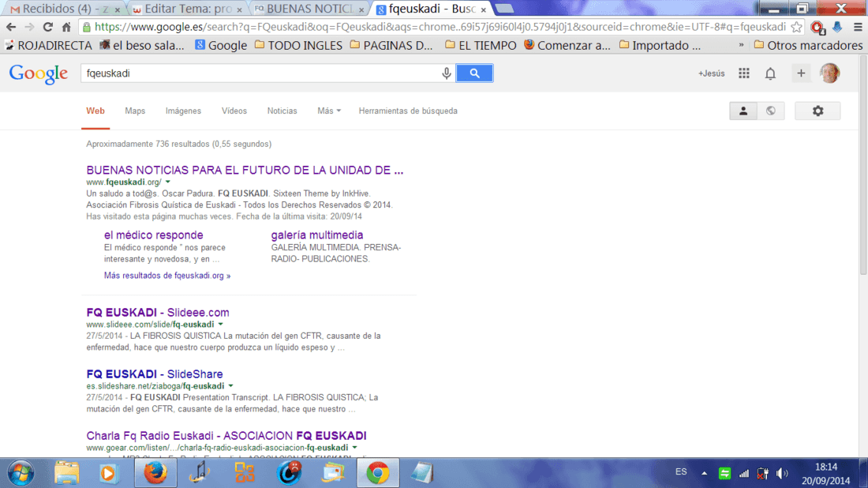This screenshot has width=868, height=488.
Task: Click the ROJADIRECTA bookmark
Action: [49, 46]
